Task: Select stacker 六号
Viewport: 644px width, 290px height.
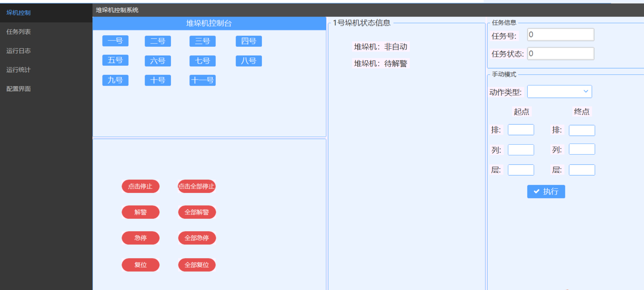Action: click(x=158, y=61)
